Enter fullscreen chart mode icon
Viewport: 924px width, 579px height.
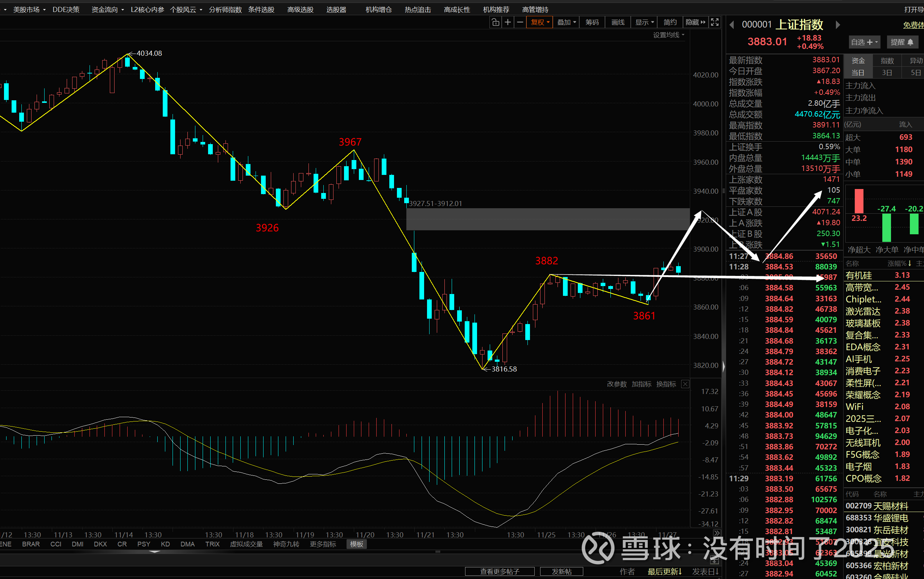coord(715,22)
